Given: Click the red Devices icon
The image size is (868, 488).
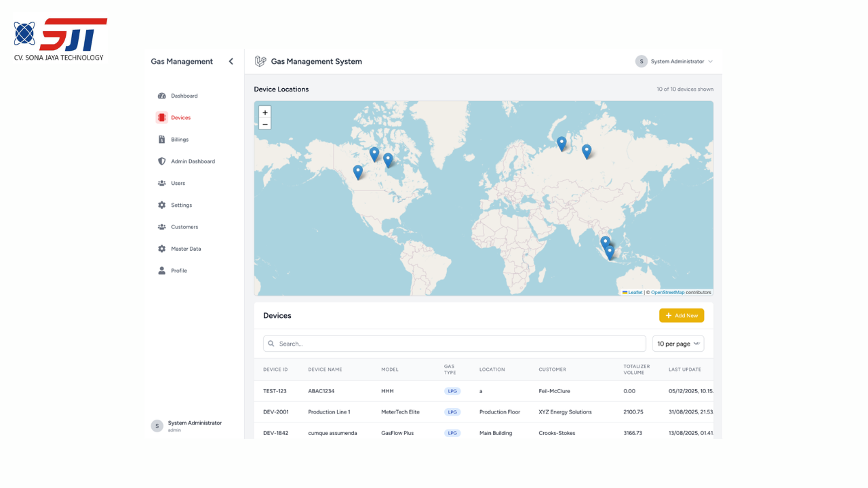Looking at the screenshot, I should click(x=161, y=117).
